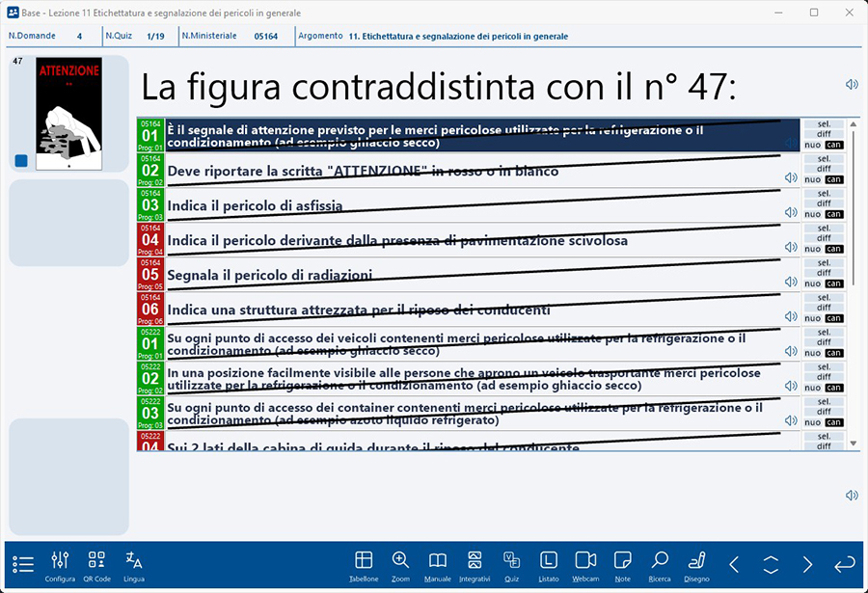
Task: Open the Tabellone board view
Action: pyautogui.click(x=364, y=565)
